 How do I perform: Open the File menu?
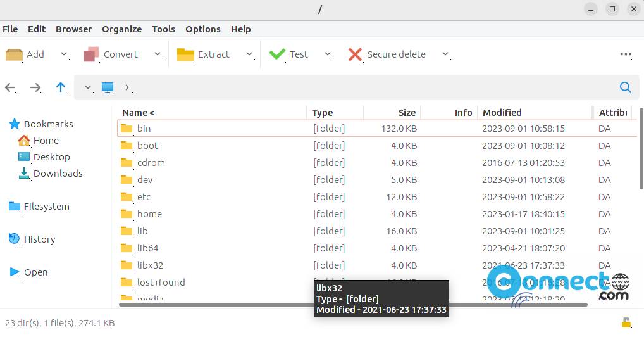point(10,29)
